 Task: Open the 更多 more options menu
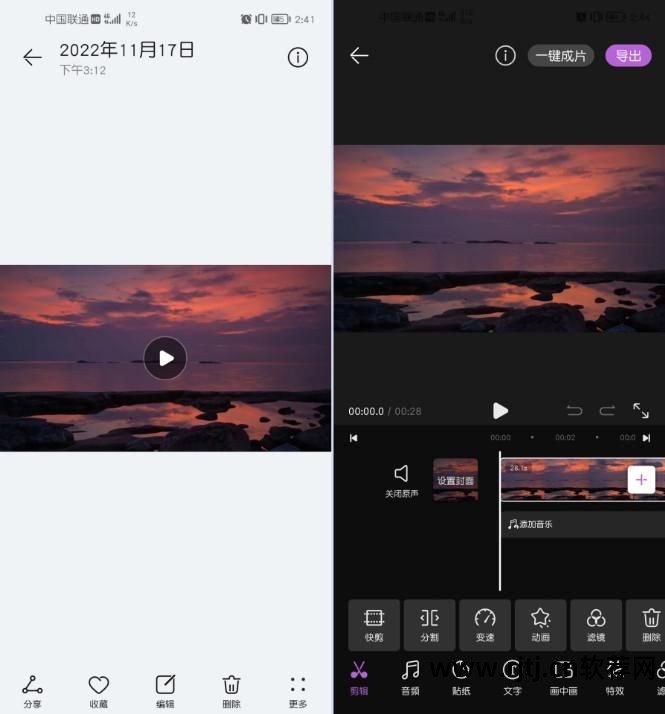(x=298, y=691)
